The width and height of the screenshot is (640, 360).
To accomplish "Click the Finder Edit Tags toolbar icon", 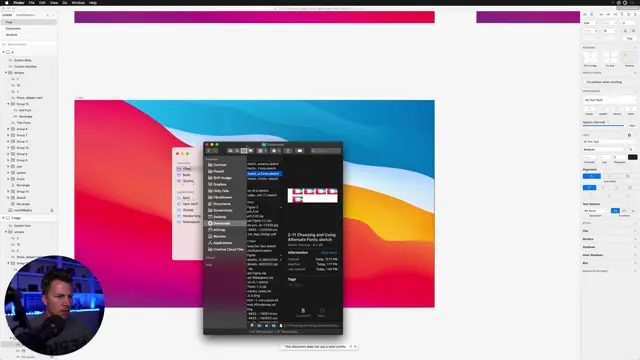I will [x=300, y=151].
